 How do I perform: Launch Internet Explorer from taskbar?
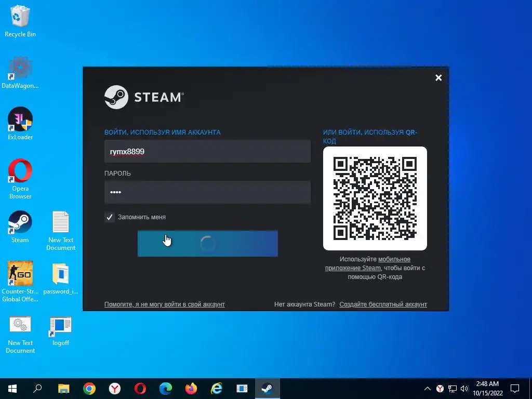tap(217, 389)
